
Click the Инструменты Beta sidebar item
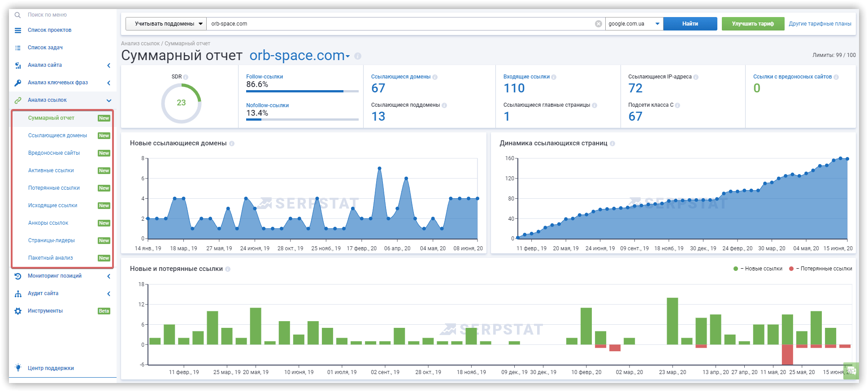pos(62,311)
